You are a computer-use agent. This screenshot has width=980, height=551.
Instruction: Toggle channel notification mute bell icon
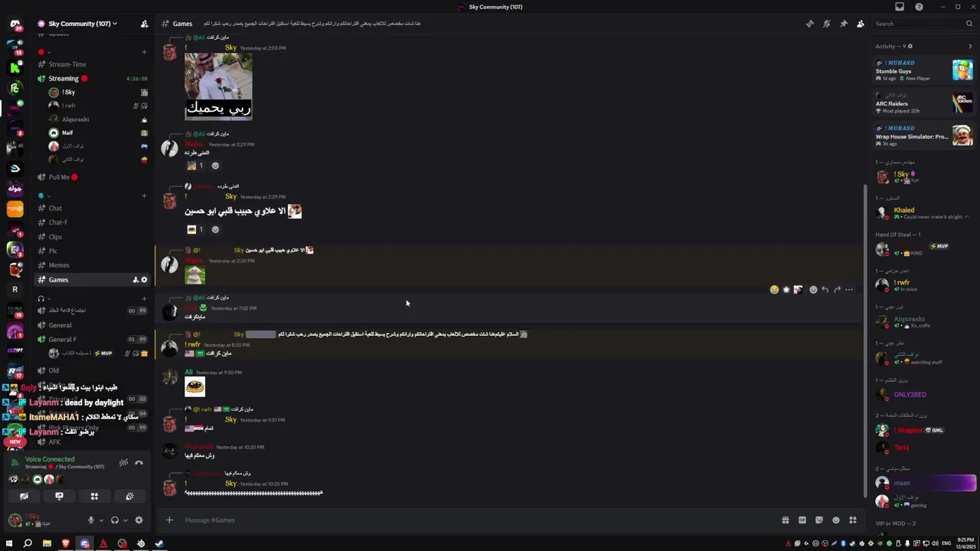827,24
